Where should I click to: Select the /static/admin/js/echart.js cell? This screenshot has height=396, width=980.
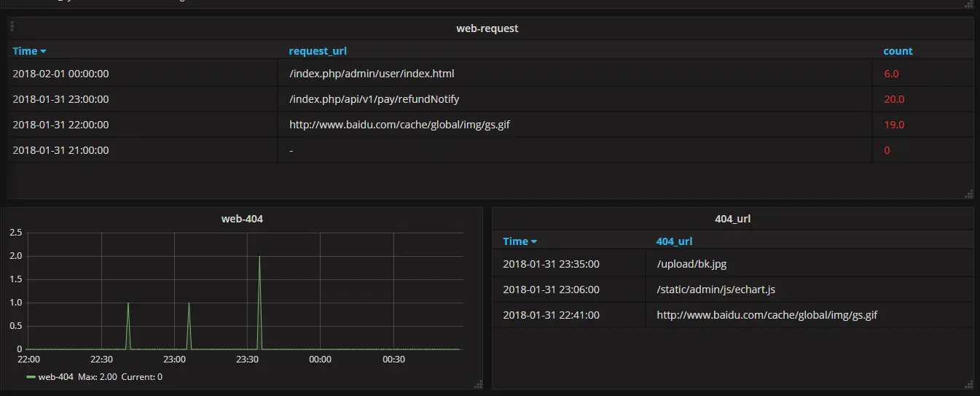(716, 290)
